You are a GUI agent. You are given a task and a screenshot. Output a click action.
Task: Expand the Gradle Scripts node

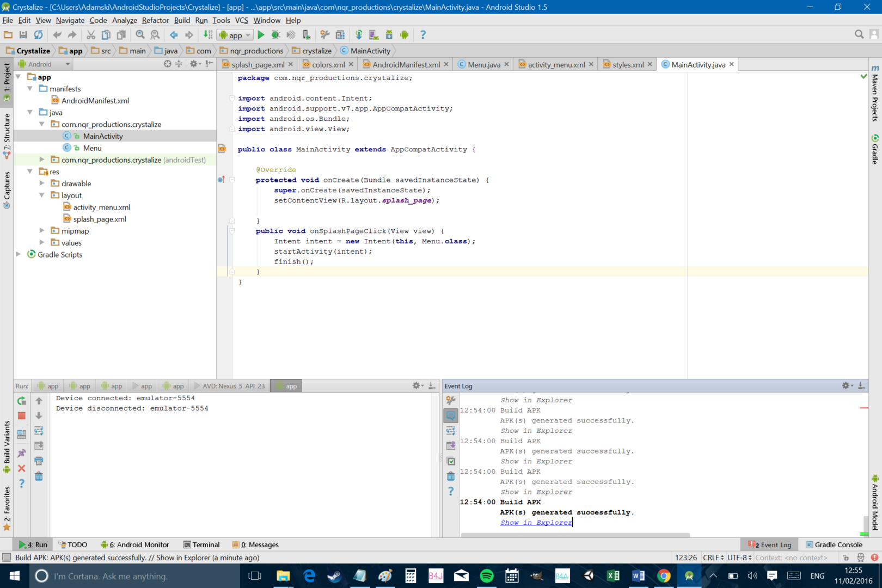18,254
